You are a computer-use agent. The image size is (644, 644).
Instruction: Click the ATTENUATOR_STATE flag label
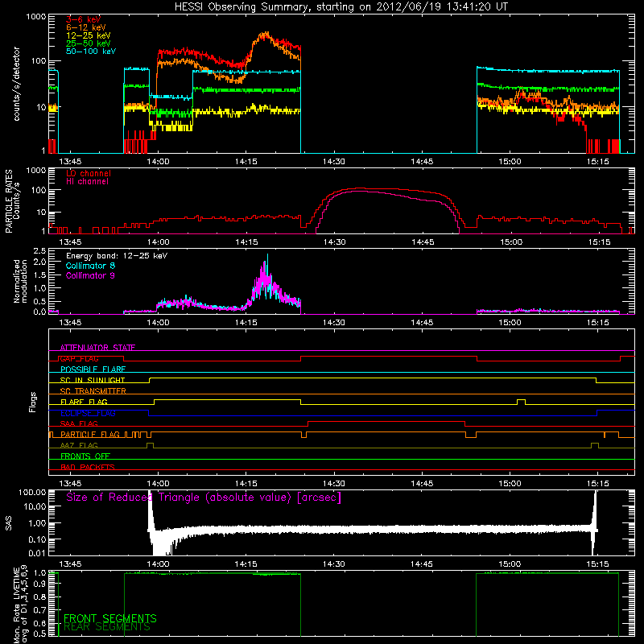click(x=97, y=348)
